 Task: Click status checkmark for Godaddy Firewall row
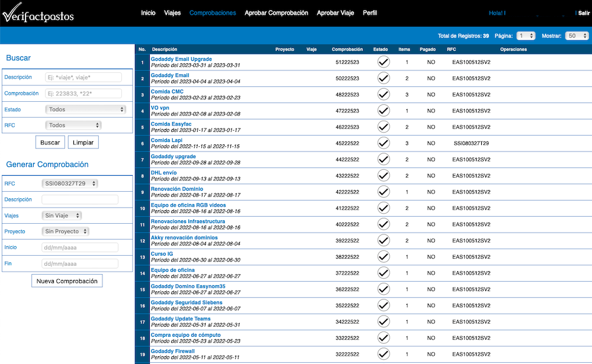384,355
